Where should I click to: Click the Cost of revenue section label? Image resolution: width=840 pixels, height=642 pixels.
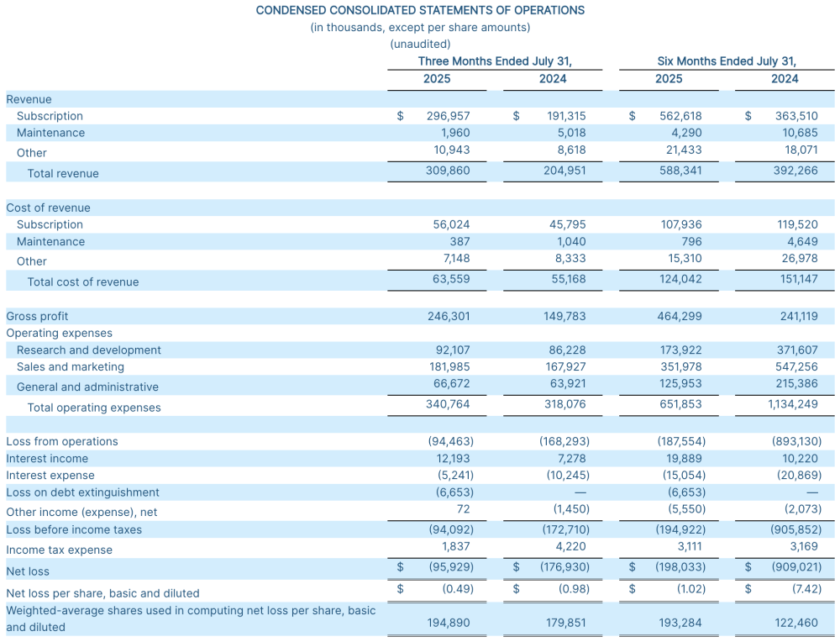tap(48, 208)
